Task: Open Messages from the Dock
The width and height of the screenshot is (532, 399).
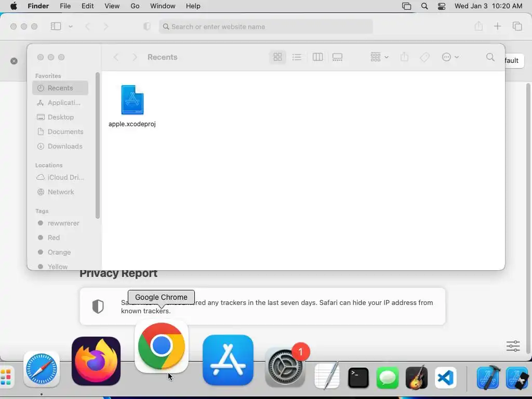Action: pos(388,377)
